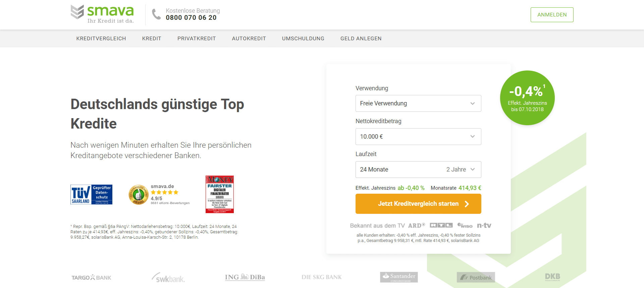Viewport: 644px width, 288px height.
Task: Click the swkbank logo
Action: coord(168,278)
